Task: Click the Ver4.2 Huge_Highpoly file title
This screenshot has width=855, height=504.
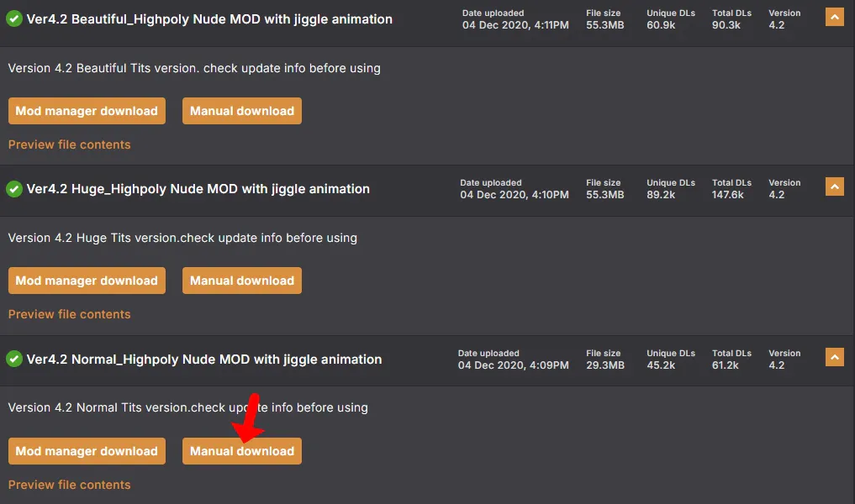Action: [198, 189]
